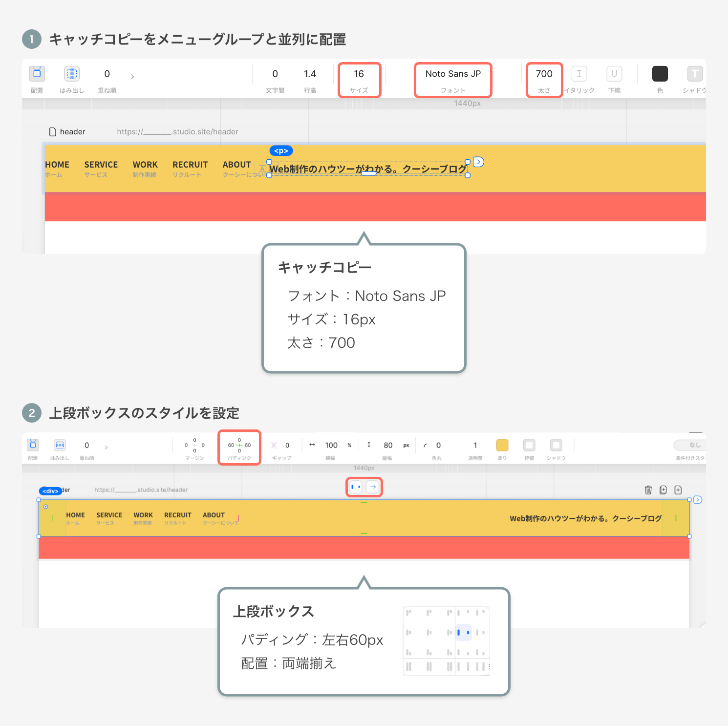Click the add box plus icon
Image resolution: width=728 pixels, height=726 pixels.
[678, 490]
